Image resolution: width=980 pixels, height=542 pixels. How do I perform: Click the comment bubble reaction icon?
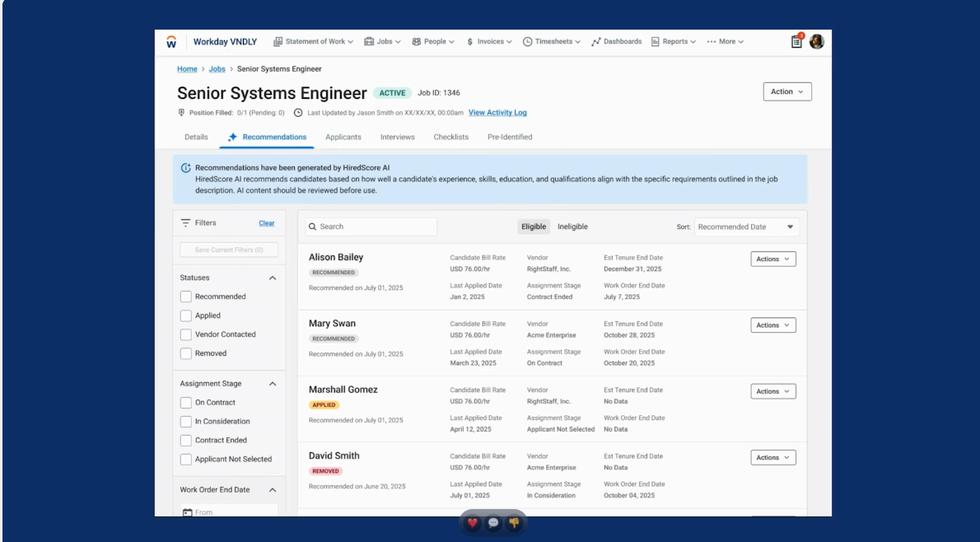pyautogui.click(x=493, y=522)
